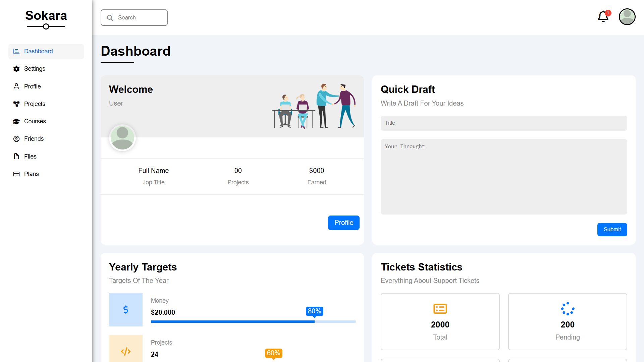The height and width of the screenshot is (362, 644).
Task: Open the user avatar in the header
Action: pyautogui.click(x=627, y=17)
